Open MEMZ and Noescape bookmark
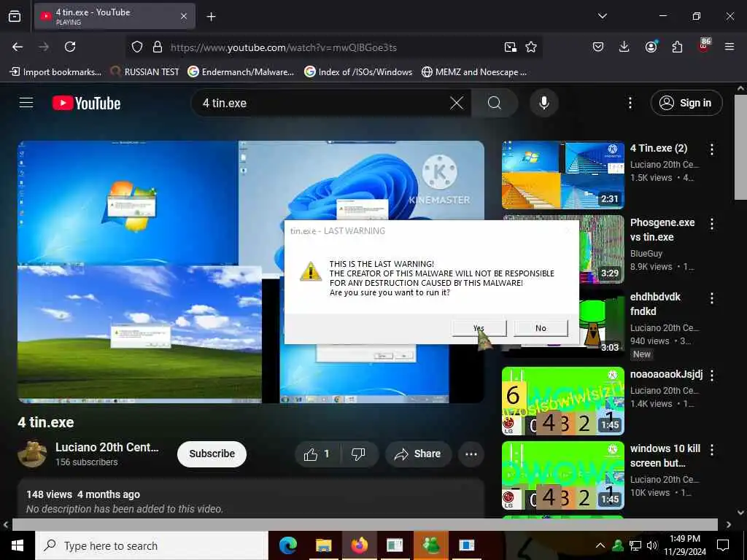 coord(474,72)
